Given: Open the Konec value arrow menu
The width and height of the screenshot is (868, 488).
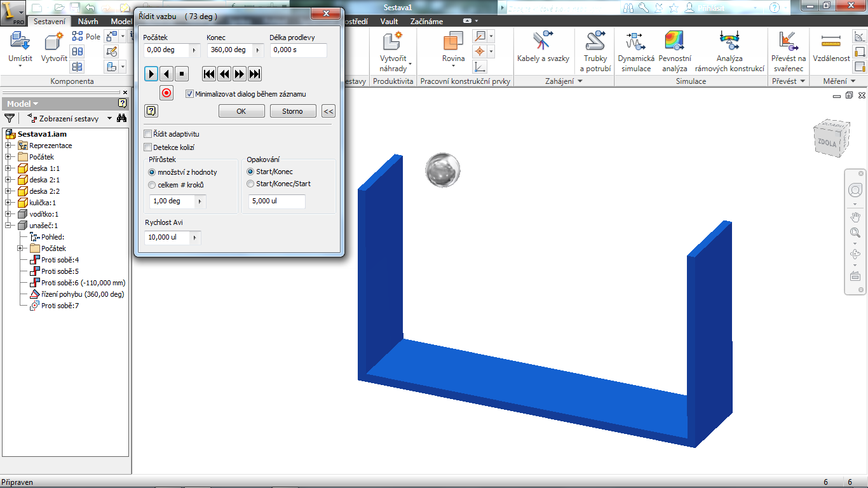Looking at the screenshot, I should click(258, 50).
